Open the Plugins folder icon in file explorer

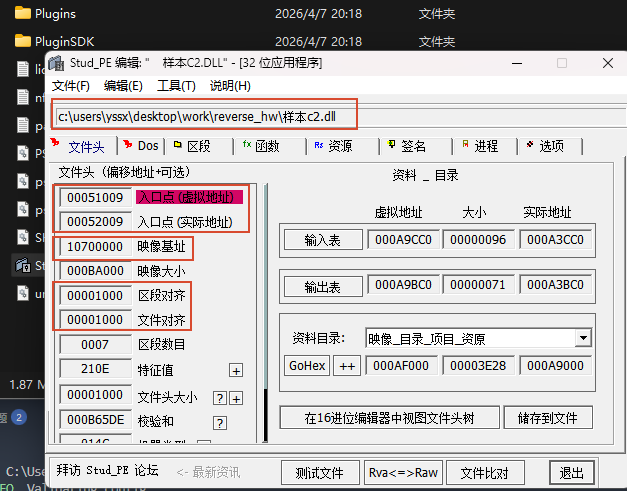click(23, 13)
